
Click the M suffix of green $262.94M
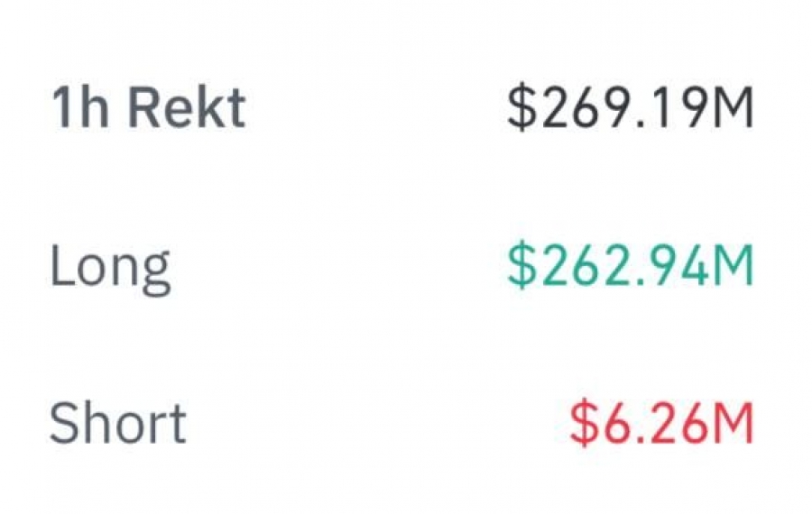pyautogui.click(x=734, y=265)
